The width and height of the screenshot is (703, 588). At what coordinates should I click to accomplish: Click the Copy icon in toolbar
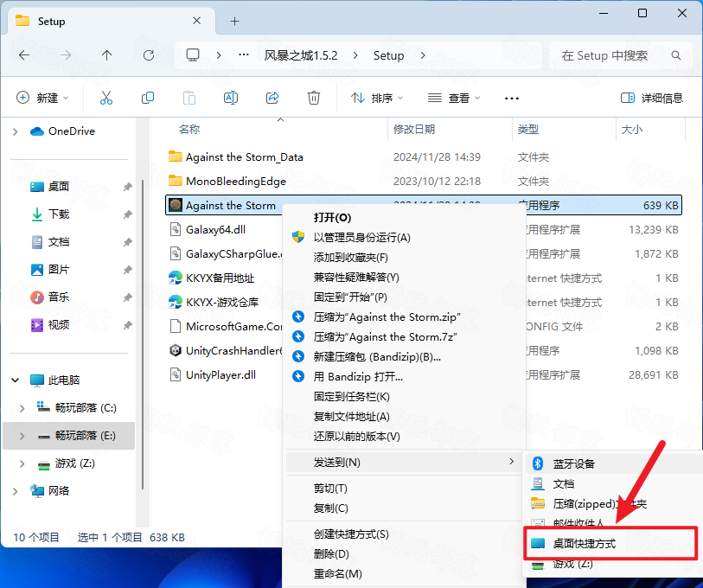148,98
